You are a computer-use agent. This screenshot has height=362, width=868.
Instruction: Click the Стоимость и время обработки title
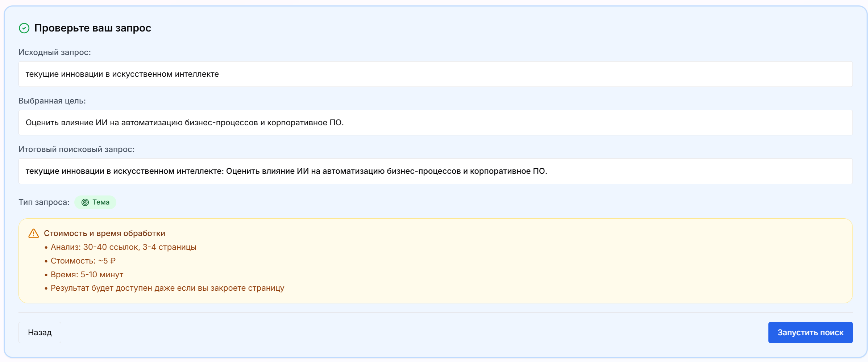[x=104, y=233]
